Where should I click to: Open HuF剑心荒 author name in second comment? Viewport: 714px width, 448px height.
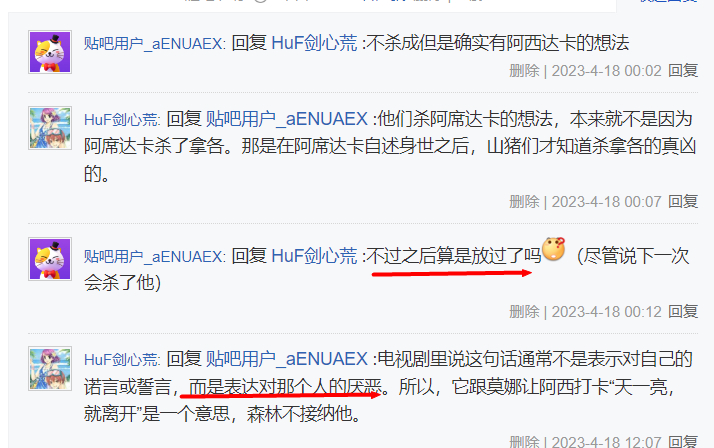(122, 120)
